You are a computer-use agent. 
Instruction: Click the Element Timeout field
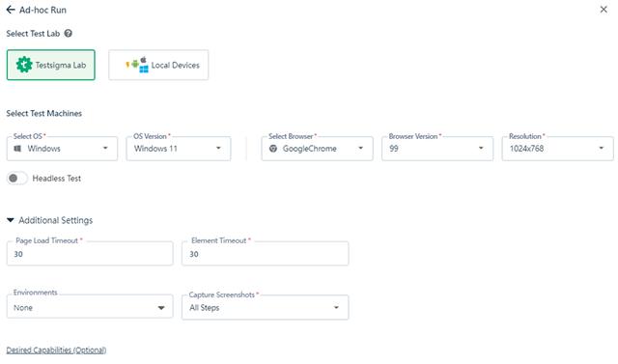tap(265, 253)
